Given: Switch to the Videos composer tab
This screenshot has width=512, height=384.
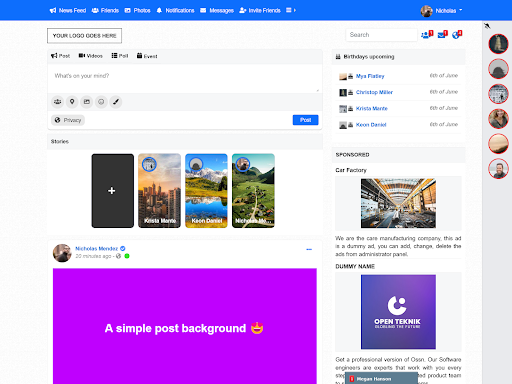Looking at the screenshot, I should point(91,56).
